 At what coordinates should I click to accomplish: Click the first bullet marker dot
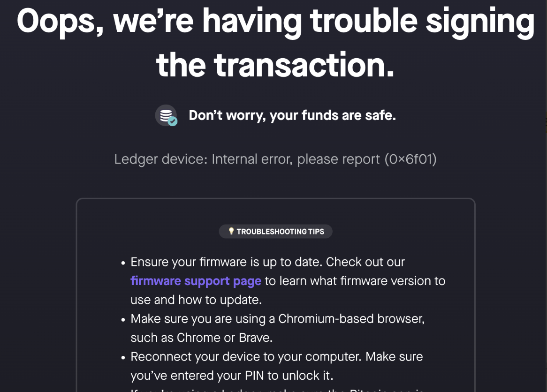click(122, 263)
